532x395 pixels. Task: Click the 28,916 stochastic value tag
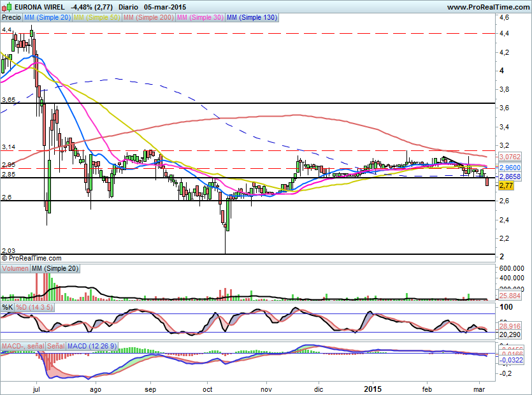coord(510,326)
